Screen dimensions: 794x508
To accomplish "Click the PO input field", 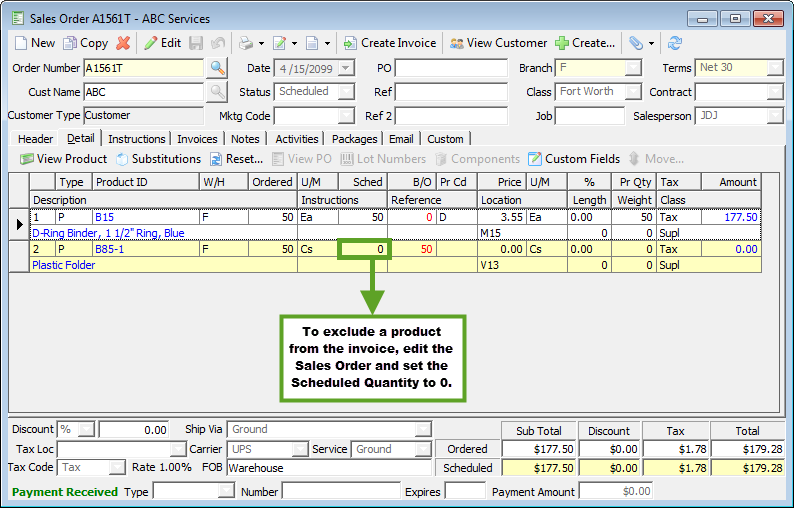I will pos(451,68).
